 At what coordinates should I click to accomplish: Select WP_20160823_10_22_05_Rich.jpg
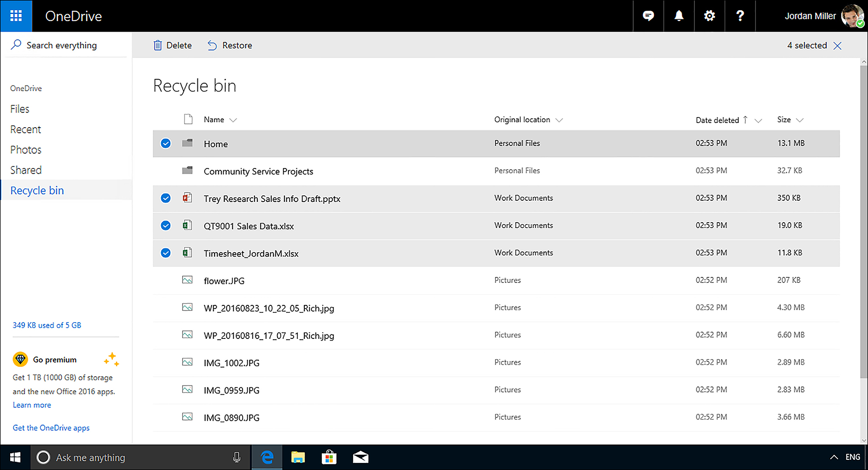tap(269, 308)
